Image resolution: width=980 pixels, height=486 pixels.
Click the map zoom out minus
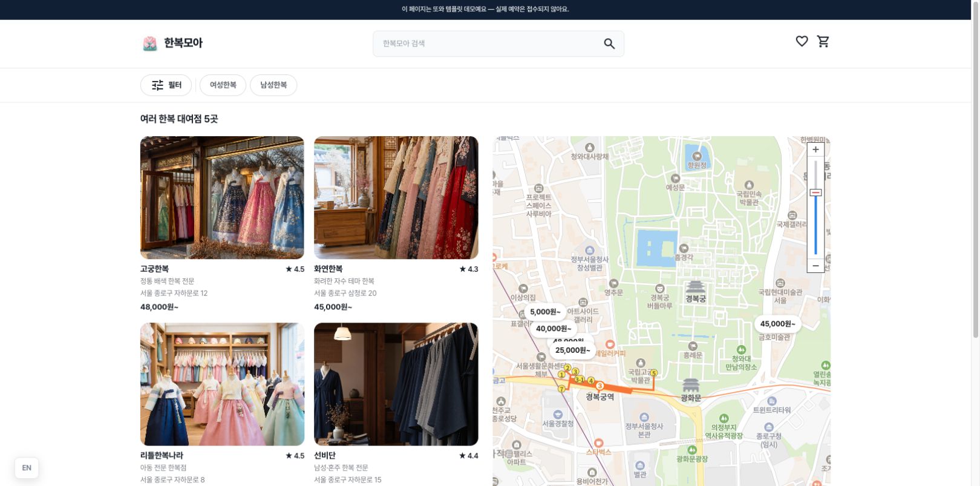[x=815, y=266]
